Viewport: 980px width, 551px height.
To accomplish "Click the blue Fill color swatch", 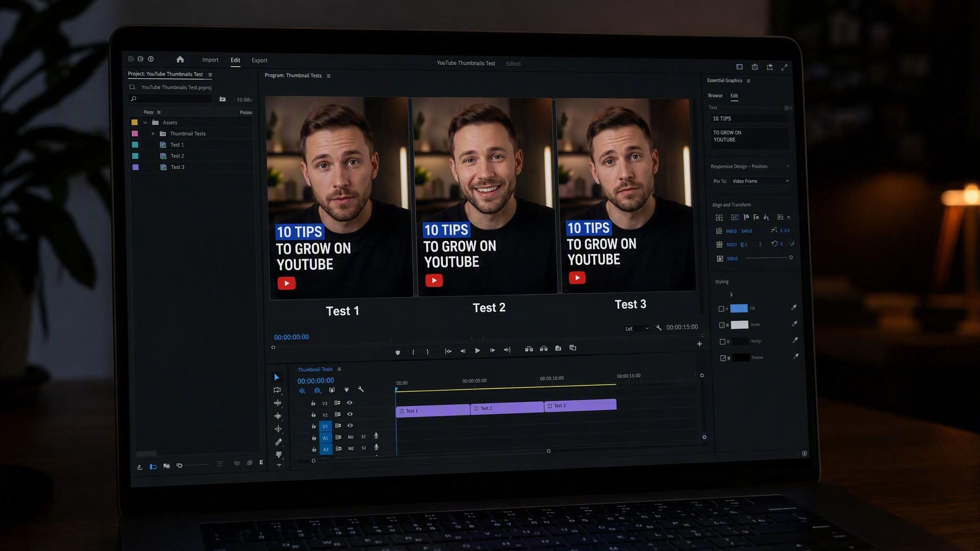I will pyautogui.click(x=739, y=309).
